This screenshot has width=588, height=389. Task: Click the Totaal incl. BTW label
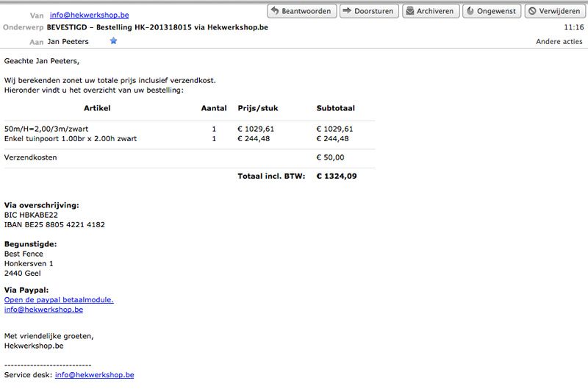271,176
